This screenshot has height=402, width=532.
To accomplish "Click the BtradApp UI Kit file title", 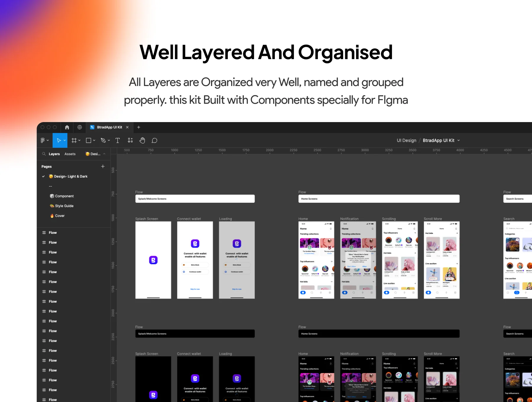I will (x=439, y=140).
